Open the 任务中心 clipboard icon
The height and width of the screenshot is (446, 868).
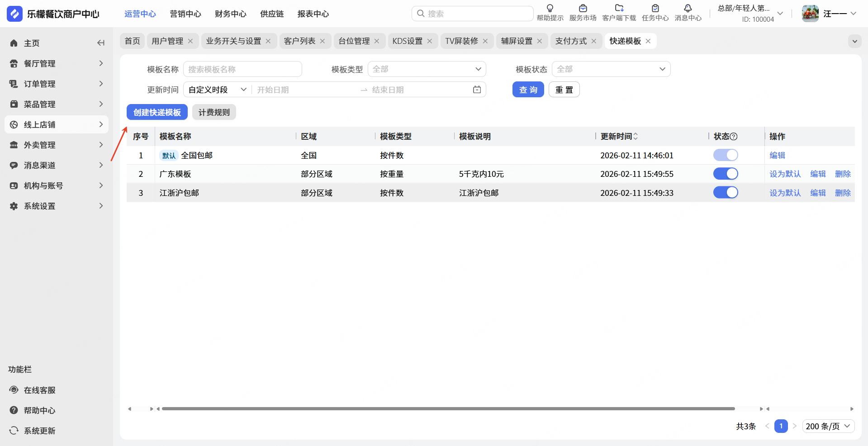[x=655, y=8]
